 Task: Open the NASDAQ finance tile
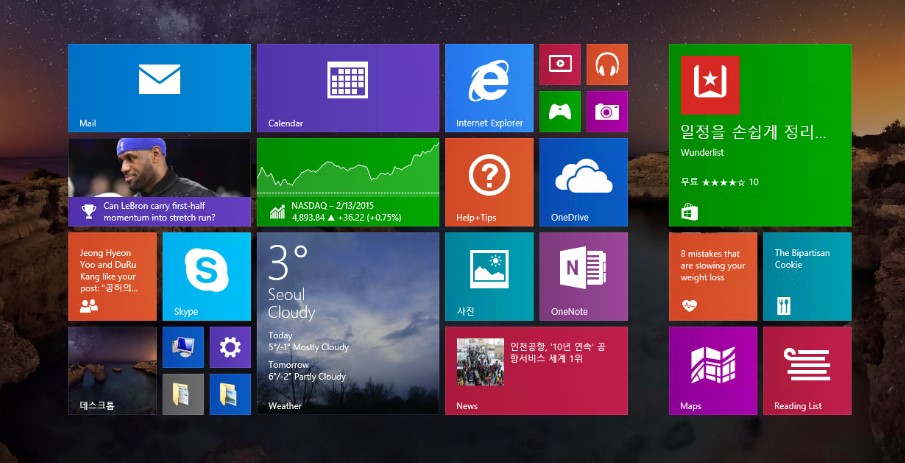pos(347,182)
